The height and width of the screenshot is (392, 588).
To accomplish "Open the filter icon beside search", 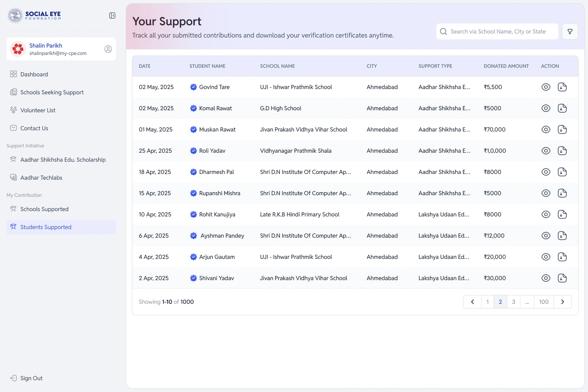I will [570, 31].
